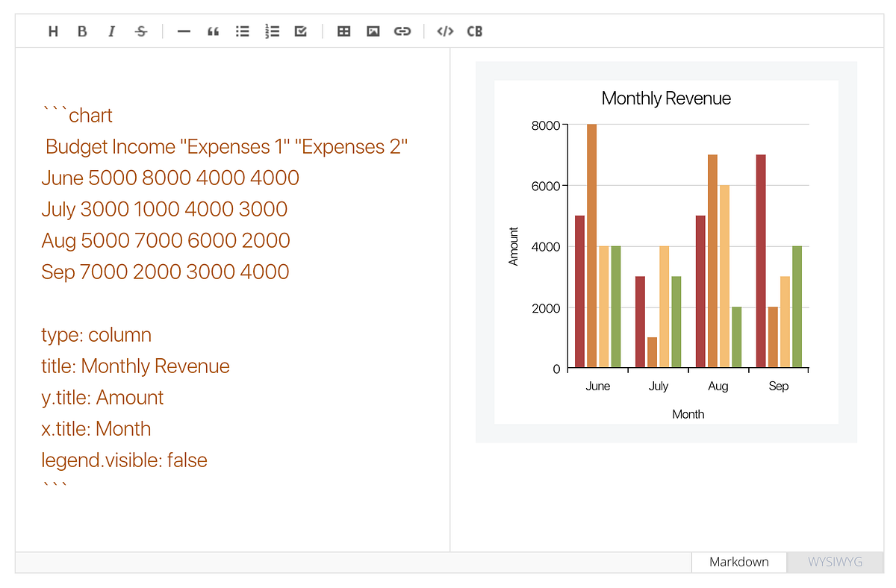Viewport: 896px width, 588px height.
Task: Click the ```chart opening line
Action: point(78,115)
